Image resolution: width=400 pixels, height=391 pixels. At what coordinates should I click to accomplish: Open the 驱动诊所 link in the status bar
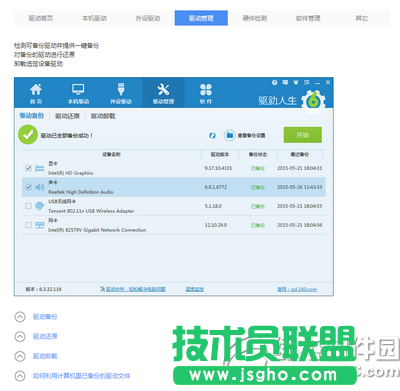[x=136, y=289]
